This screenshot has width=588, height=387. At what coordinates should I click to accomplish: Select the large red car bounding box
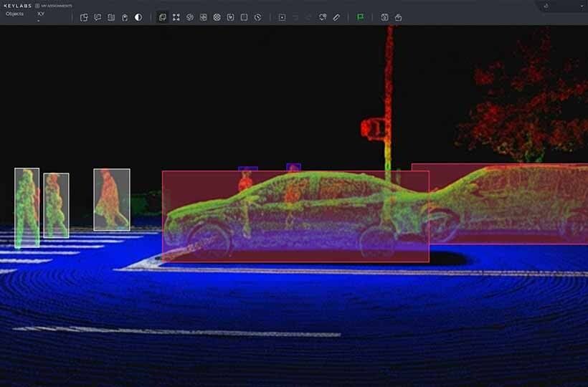pos(295,216)
